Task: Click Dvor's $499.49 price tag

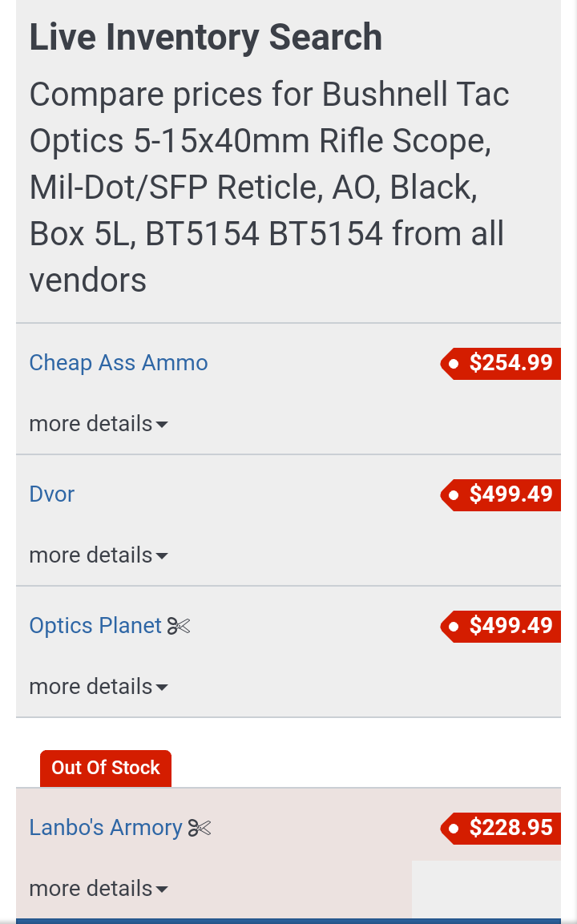Action: [500, 494]
